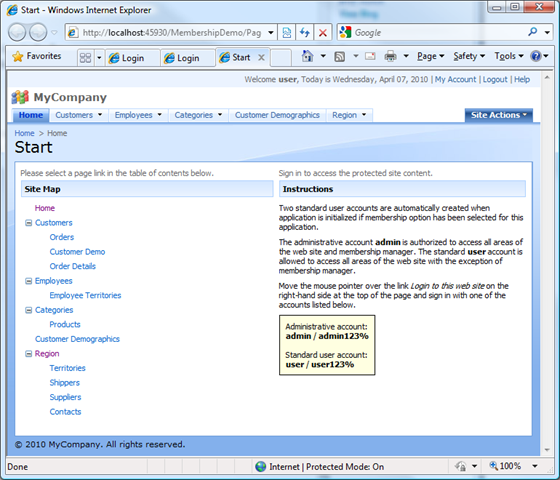Click the Logout link
Viewport: 560px width, 480px height.
(x=495, y=79)
